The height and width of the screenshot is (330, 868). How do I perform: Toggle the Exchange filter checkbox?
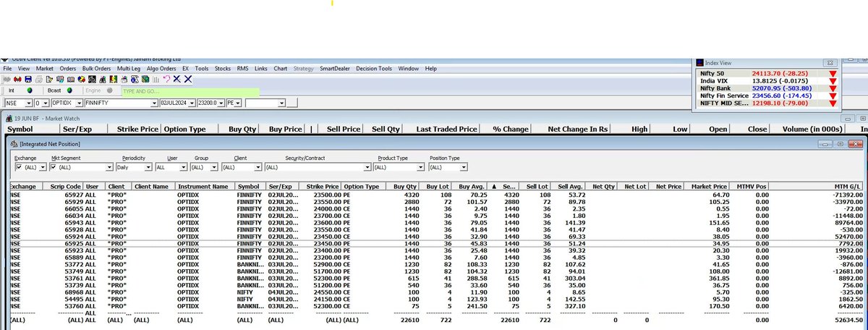click(x=18, y=166)
